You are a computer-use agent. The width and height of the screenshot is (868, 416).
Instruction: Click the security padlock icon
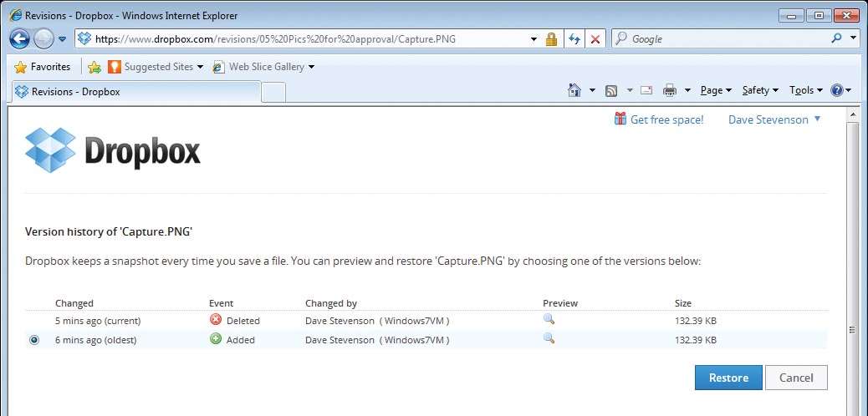[x=551, y=39]
